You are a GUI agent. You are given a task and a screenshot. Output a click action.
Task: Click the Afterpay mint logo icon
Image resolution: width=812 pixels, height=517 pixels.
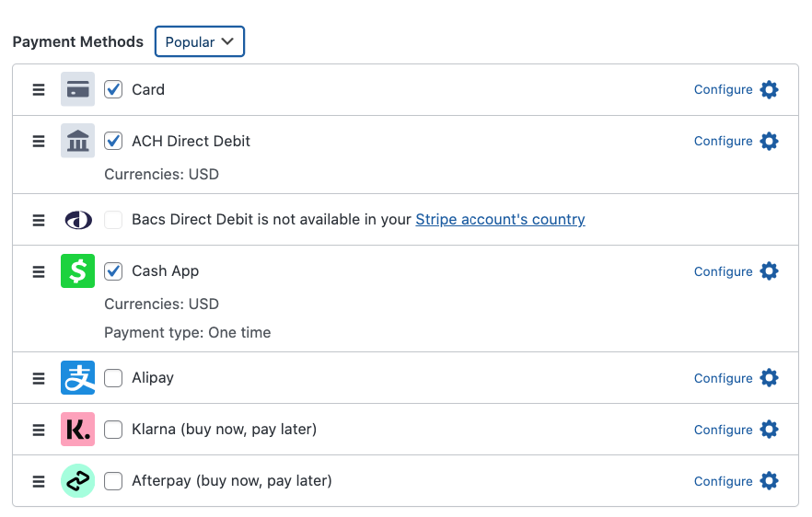(78, 481)
